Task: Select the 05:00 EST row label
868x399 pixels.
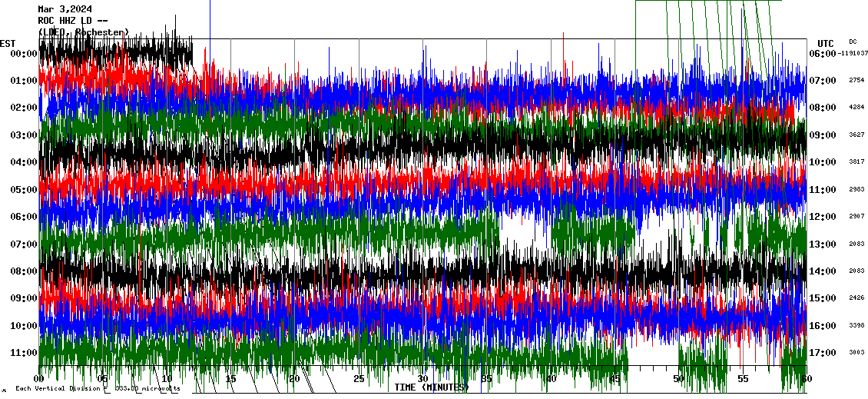Action: [x=25, y=190]
